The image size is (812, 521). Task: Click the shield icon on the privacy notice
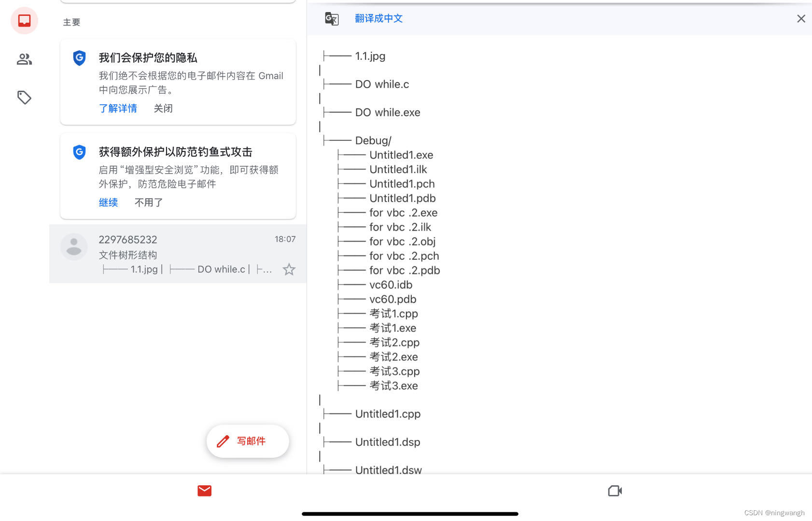[79, 58]
